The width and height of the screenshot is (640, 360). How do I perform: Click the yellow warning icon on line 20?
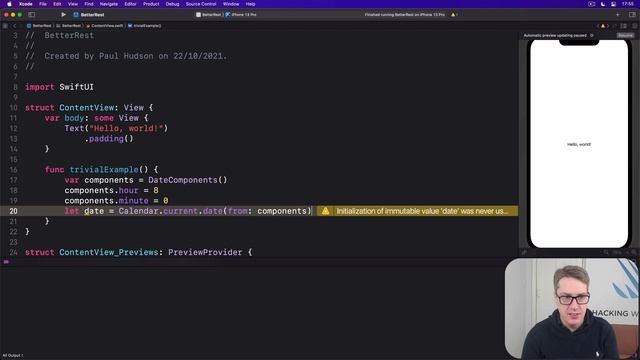(x=325, y=211)
